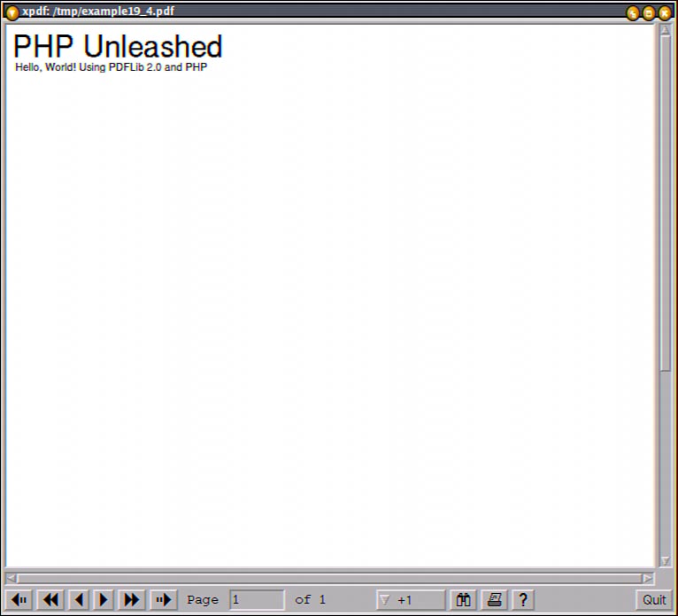Click the vertical scrollbar down arrow
This screenshot has height=616, width=678.
[x=665, y=560]
